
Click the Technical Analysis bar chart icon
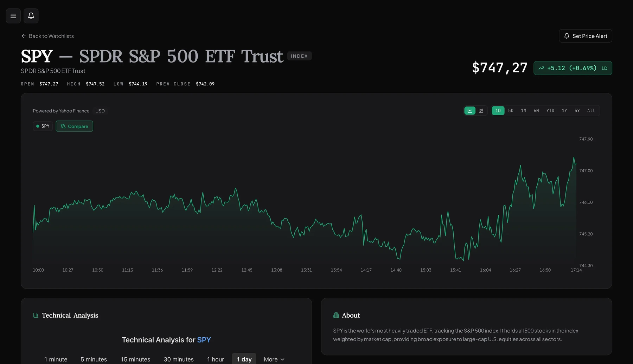coord(36,315)
